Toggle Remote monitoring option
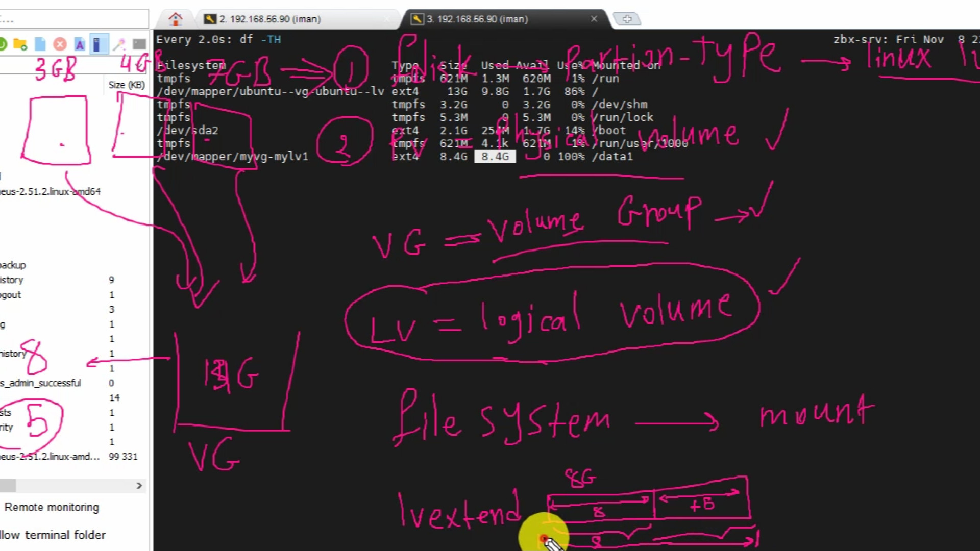The width and height of the screenshot is (980, 551). point(51,507)
